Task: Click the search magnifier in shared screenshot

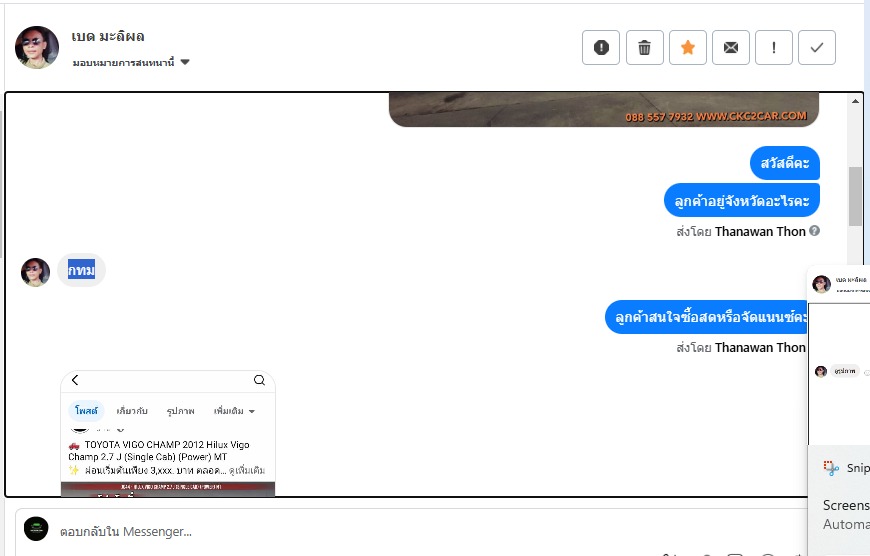Action: 259,380
